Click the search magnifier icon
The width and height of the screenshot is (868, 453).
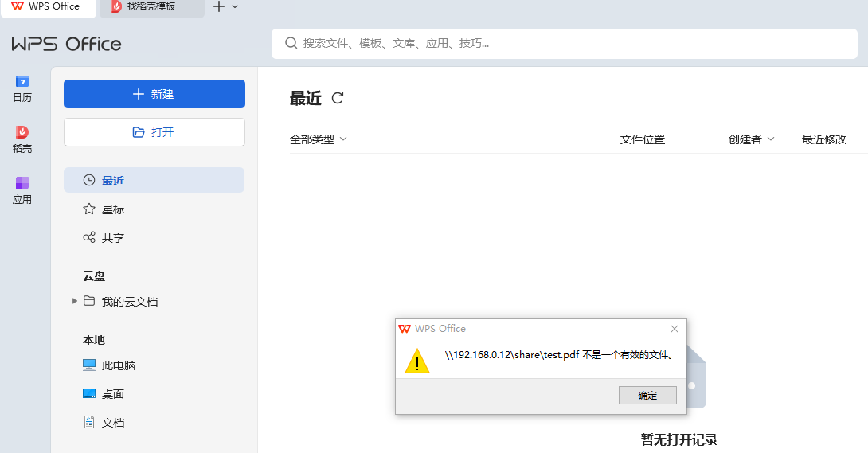[291, 43]
